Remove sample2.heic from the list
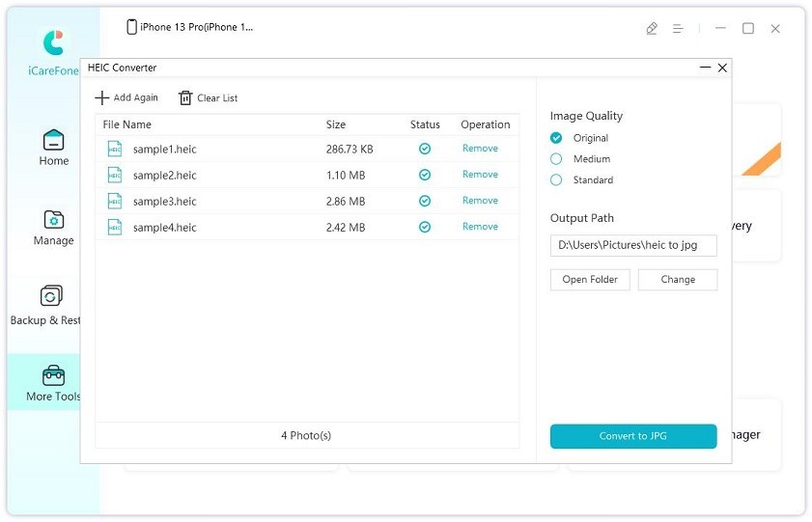The width and height of the screenshot is (812, 522). coord(480,175)
